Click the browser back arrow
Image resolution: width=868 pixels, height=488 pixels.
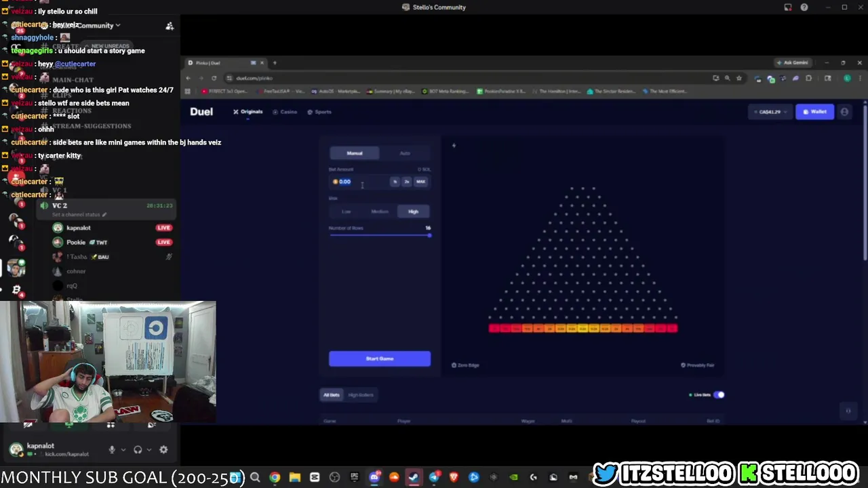[188, 78]
